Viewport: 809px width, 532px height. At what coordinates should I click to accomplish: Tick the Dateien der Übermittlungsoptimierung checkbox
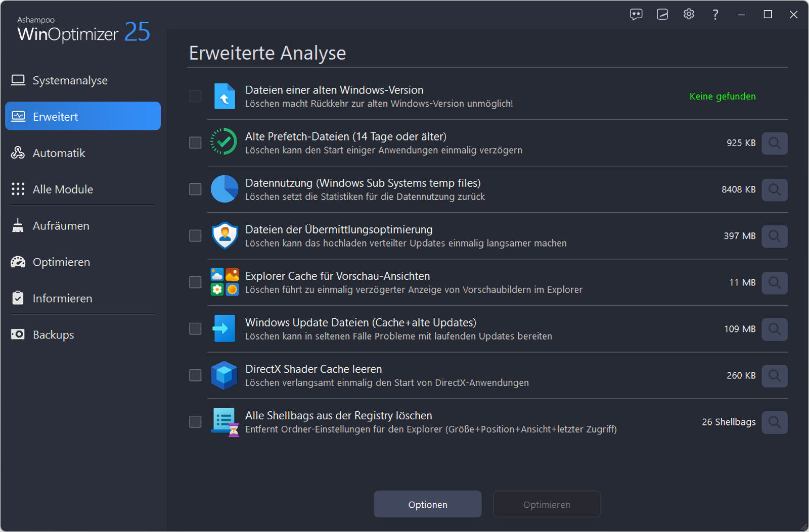click(195, 236)
